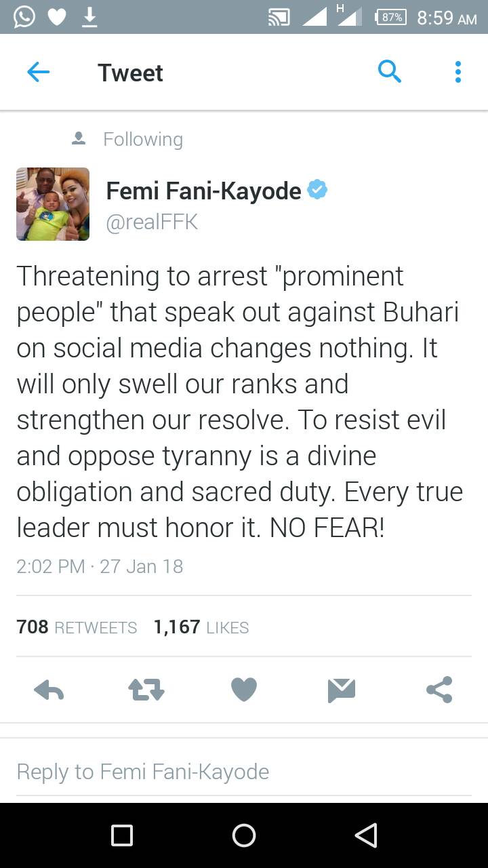Image resolution: width=488 pixels, height=868 pixels.
Task: Open recent apps with the square button
Action: (x=122, y=835)
